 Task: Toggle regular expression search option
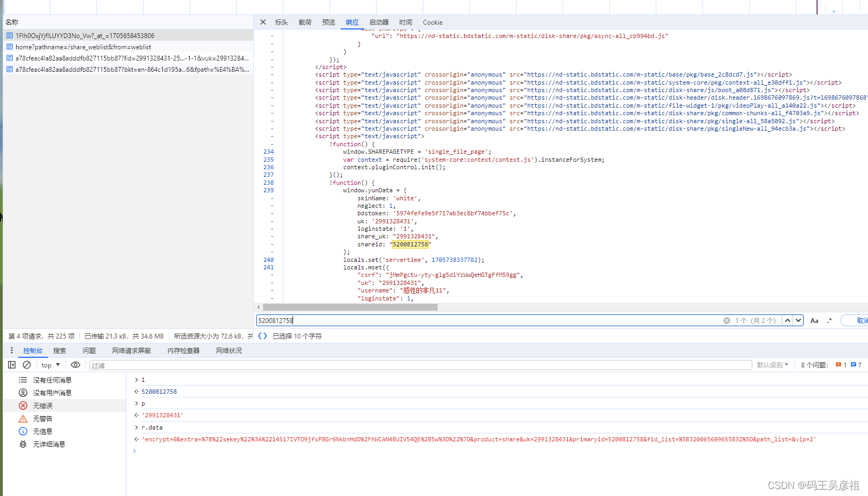[829, 320]
